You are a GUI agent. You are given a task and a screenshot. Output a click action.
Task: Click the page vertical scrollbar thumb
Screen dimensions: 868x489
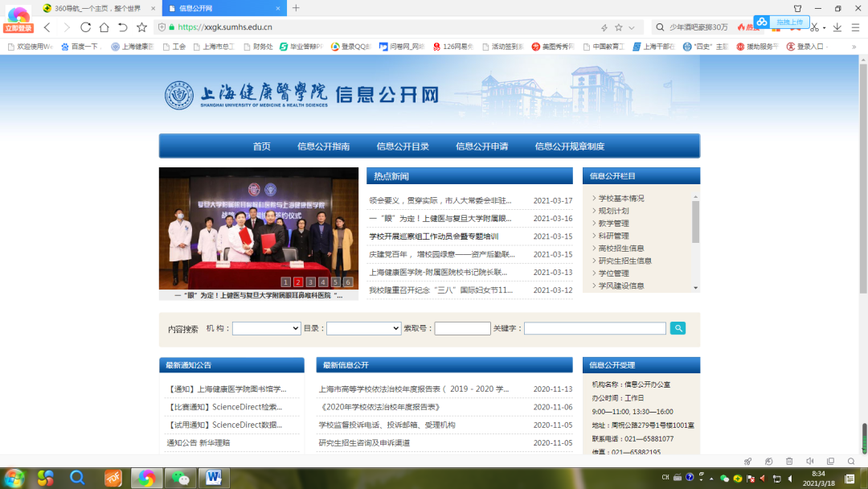point(863,177)
